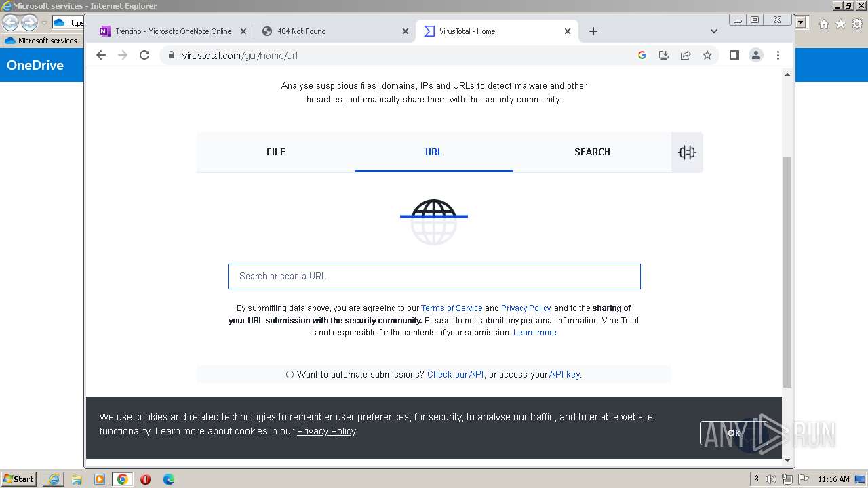This screenshot has width=868, height=488.
Task: Open the media player taskbar icon
Action: (x=100, y=479)
